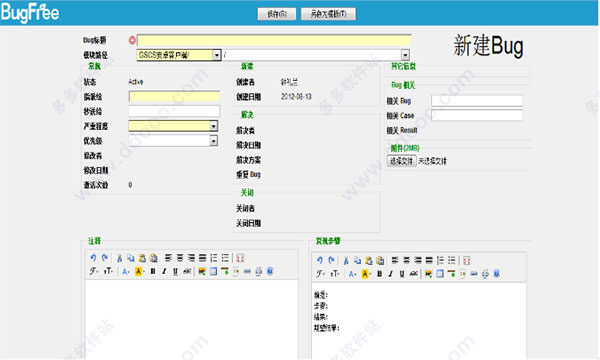Apply strikethrough in left comment editor
The image size is (600, 360).
pos(187,271)
